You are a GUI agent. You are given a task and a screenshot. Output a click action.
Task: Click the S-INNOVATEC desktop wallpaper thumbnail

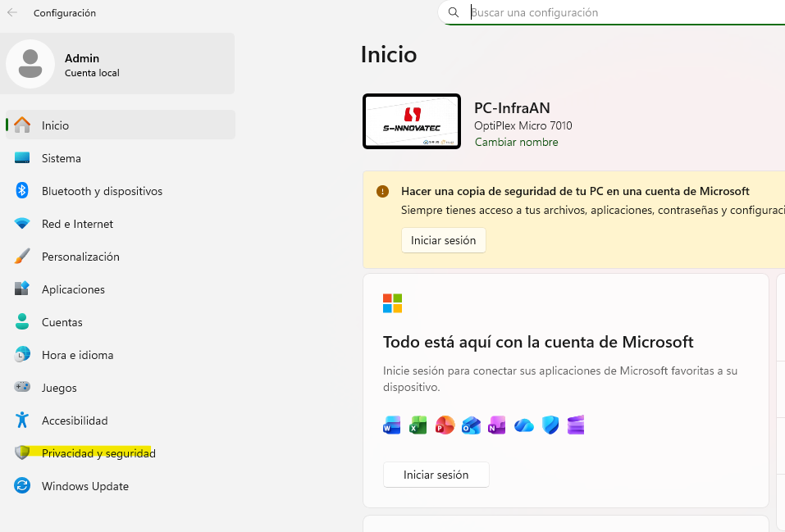pos(412,121)
